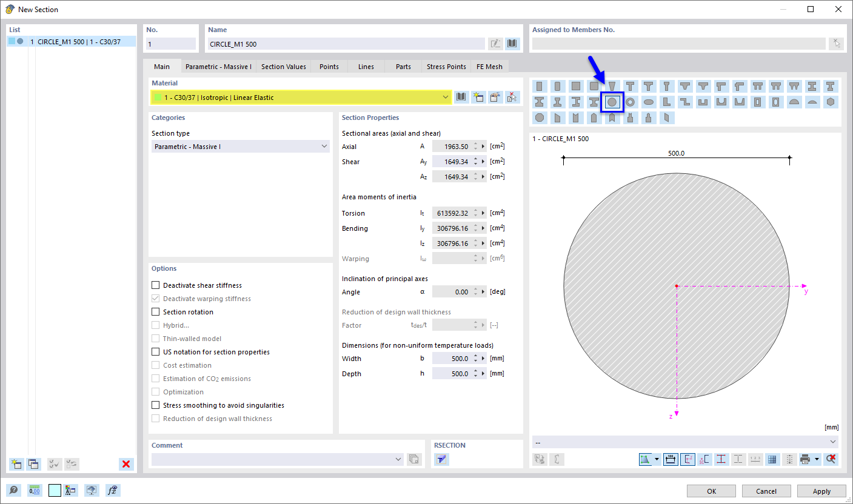Select the hollow circular section shape

click(631, 102)
